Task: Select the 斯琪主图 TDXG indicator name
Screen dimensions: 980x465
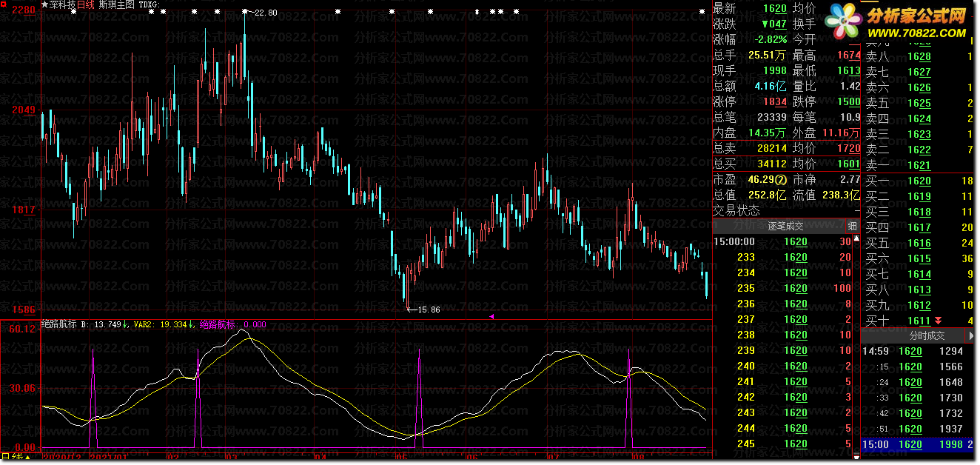Action: coord(129,4)
